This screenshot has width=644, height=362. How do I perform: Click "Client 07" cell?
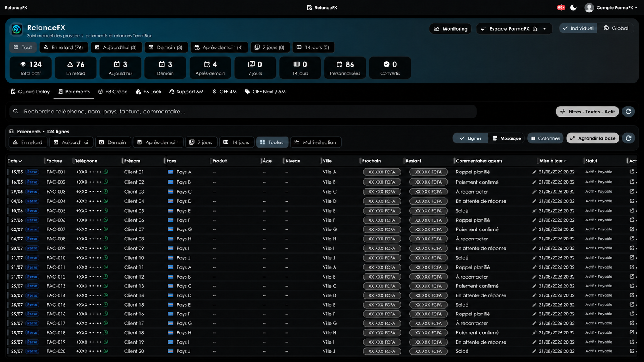134,229
